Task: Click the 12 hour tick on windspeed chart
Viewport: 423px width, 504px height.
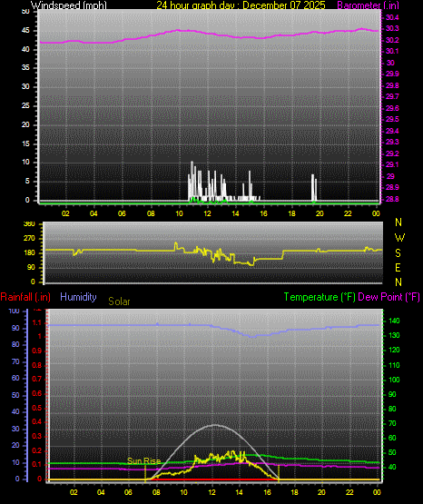Action: coord(207,213)
